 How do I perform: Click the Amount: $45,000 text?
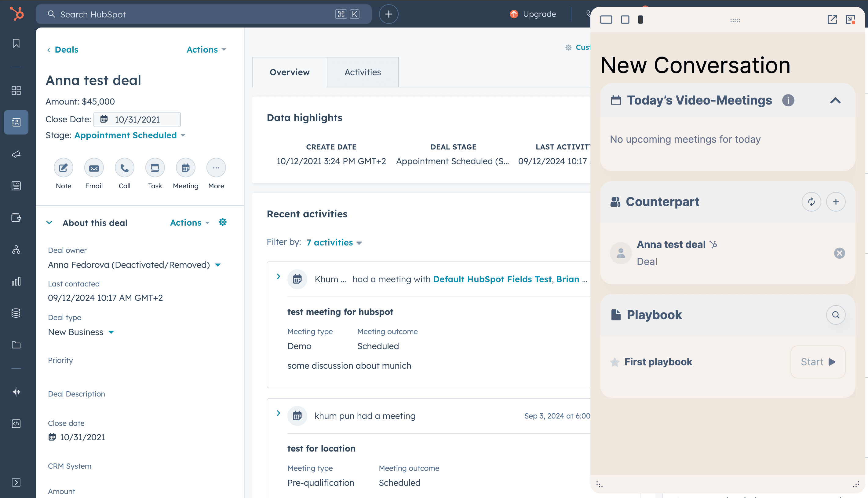pyautogui.click(x=80, y=101)
